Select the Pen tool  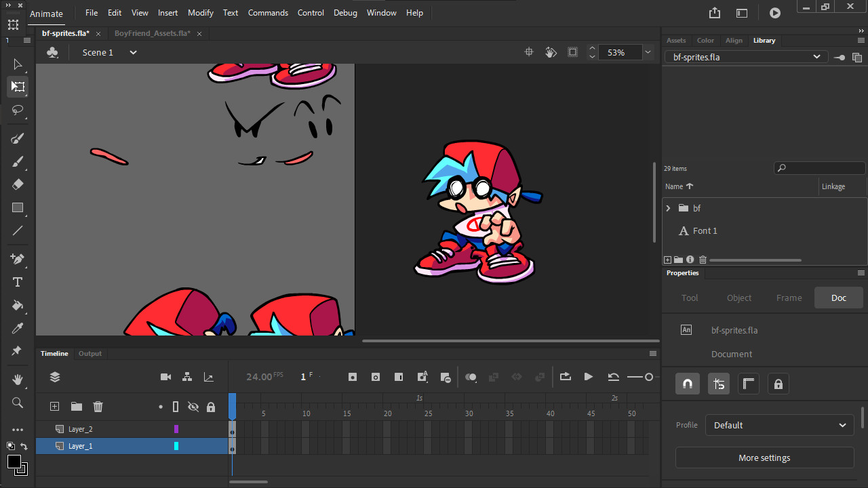click(x=18, y=259)
